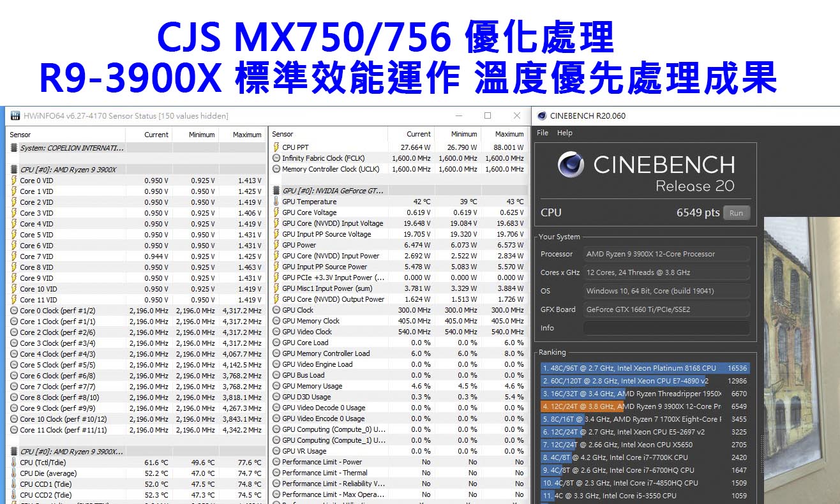This screenshot has height=504, width=840.
Task: Open the File menu in CINEBENCH
Action: click(x=543, y=133)
